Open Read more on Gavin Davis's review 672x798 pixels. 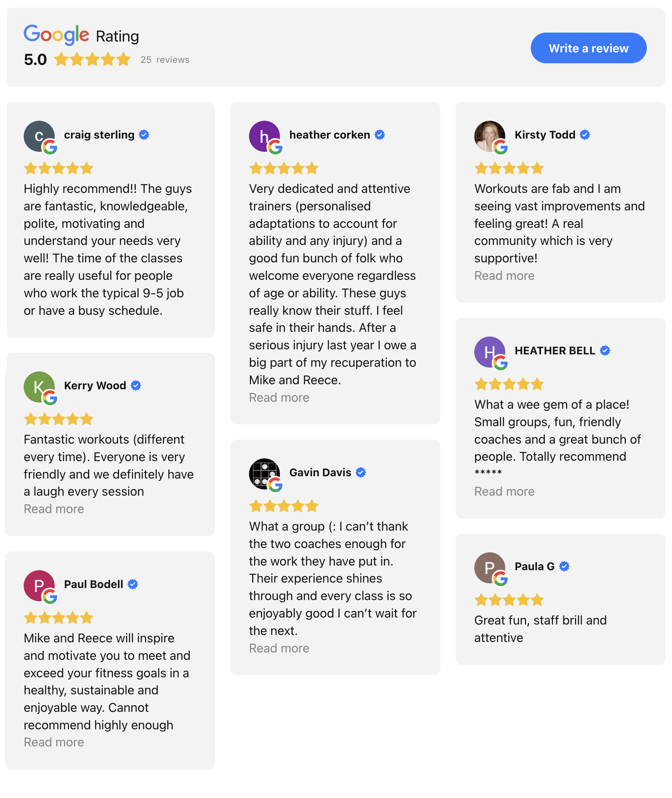[x=279, y=648]
